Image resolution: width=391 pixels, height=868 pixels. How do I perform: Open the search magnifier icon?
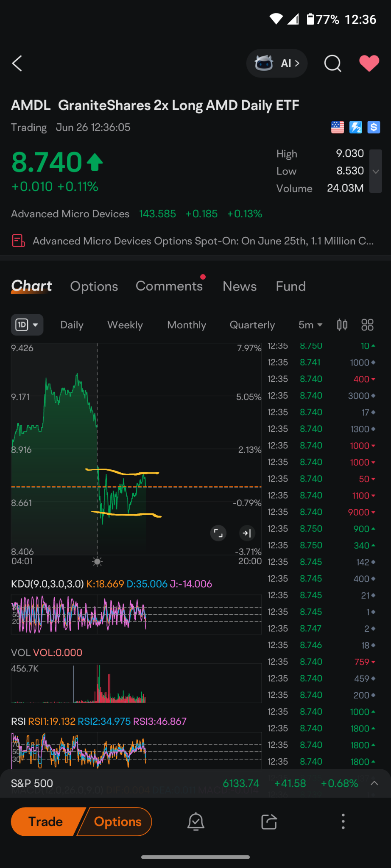coord(333,64)
